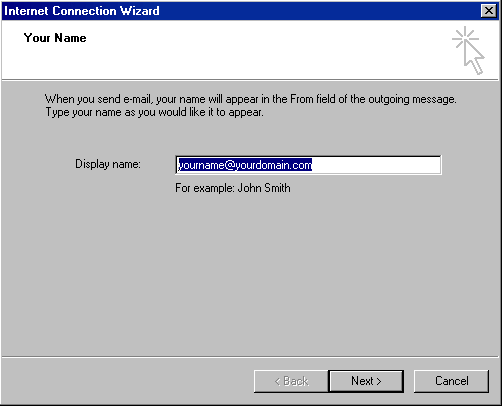Click the 'For example: John Smith' hint text

(233, 188)
